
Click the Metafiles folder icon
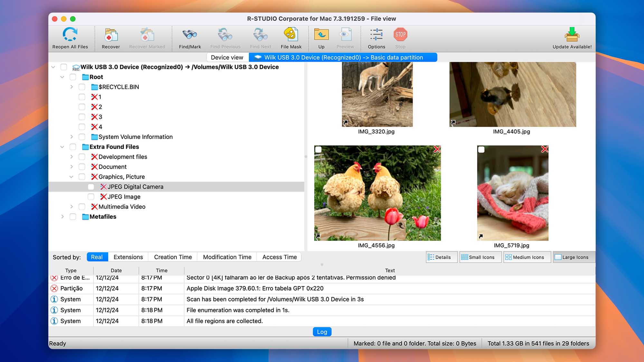[85, 217]
